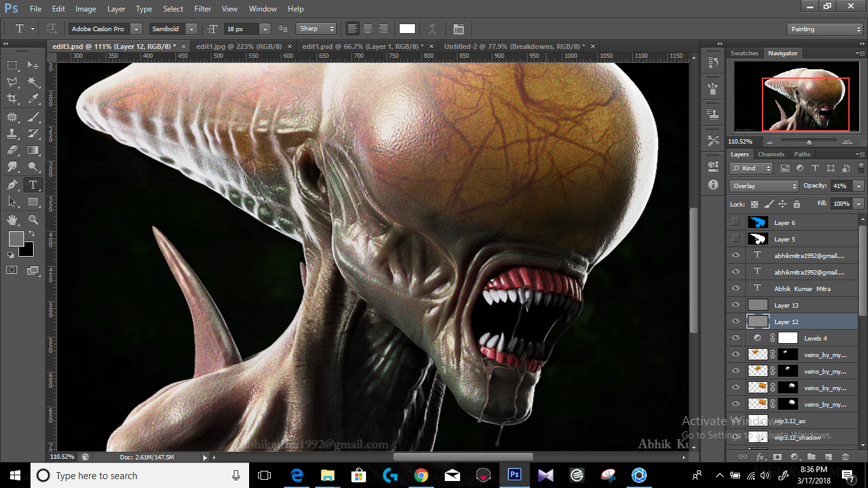Click the foreground color swatch

(16, 239)
